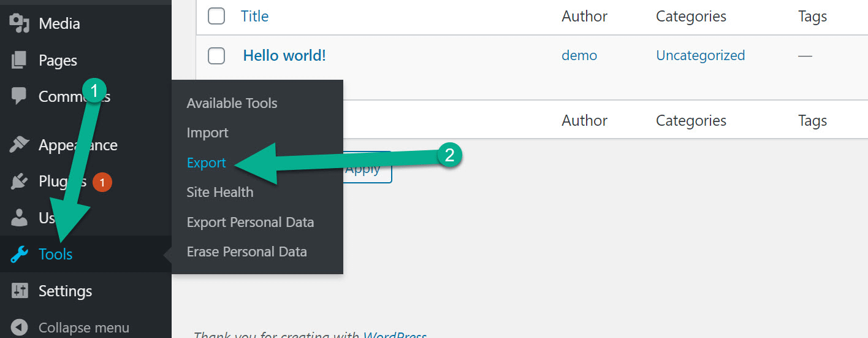Tick the checkbox for Hello world! post
Screen dimensions: 868x338
216,56
